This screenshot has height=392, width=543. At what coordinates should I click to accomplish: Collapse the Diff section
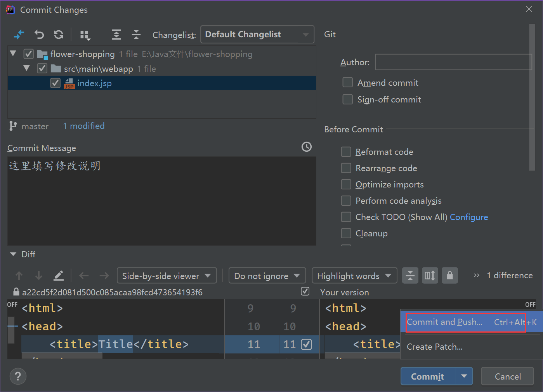pyautogui.click(x=13, y=254)
